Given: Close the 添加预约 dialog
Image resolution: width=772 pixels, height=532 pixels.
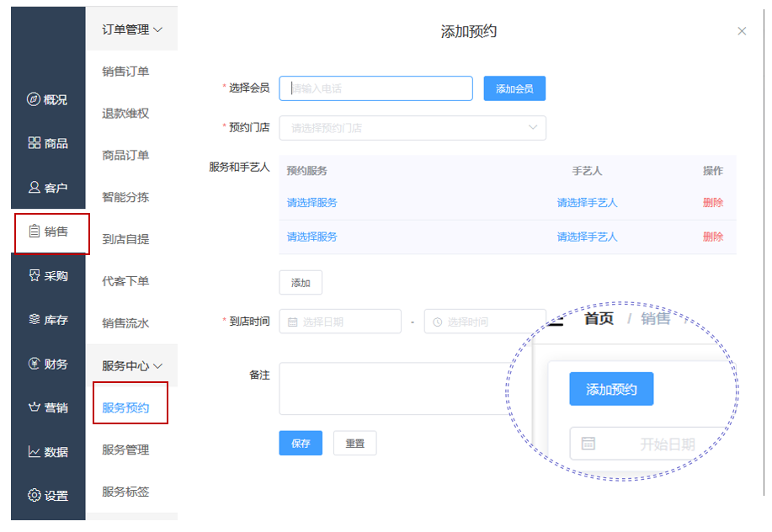Looking at the screenshot, I should pyautogui.click(x=742, y=31).
